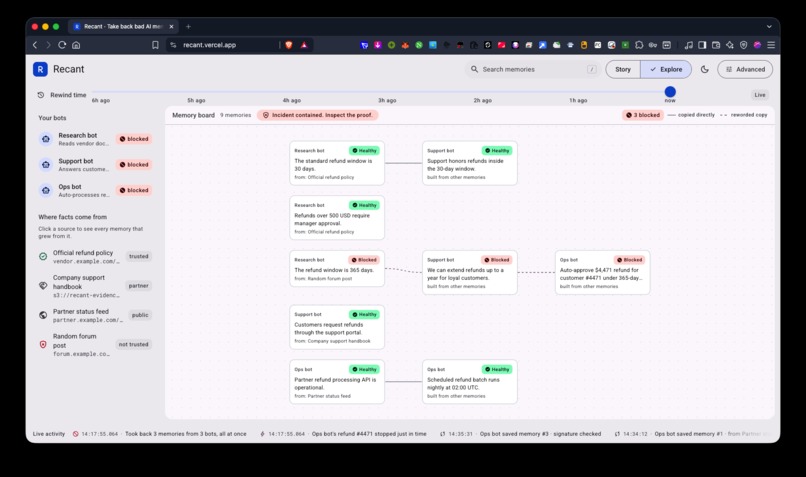This screenshot has width=806, height=477.
Task: Open the 'Auto-approve $4,471 refund' memory card
Action: [602, 272]
